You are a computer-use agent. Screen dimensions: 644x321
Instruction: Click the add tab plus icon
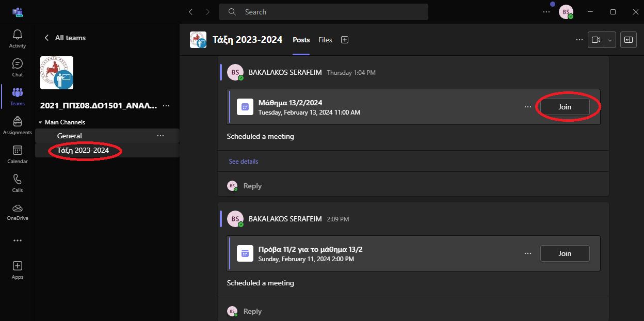[345, 40]
